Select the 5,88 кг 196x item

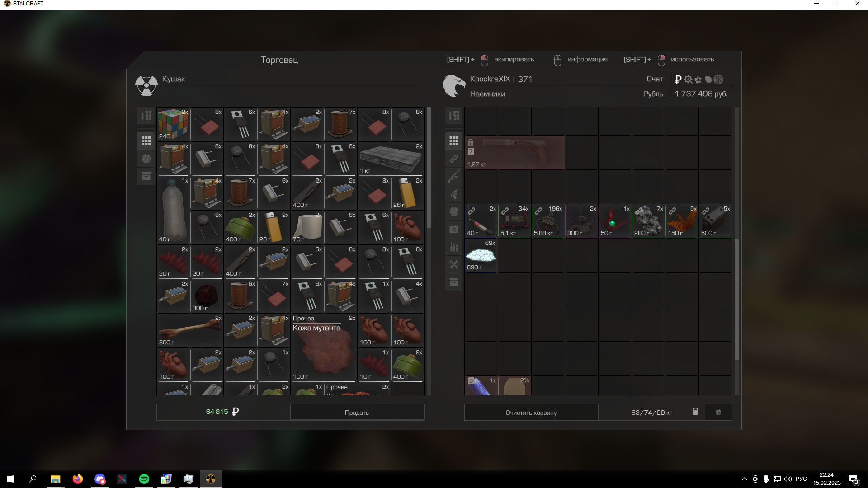[548, 221]
